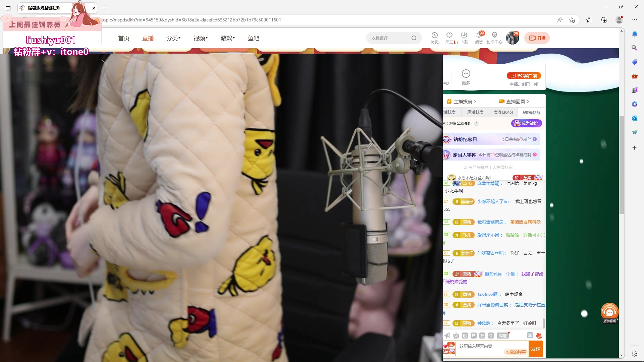Switch to 贵宾(3045) tab
Screen dimensions: 644x362
pos(503,112)
